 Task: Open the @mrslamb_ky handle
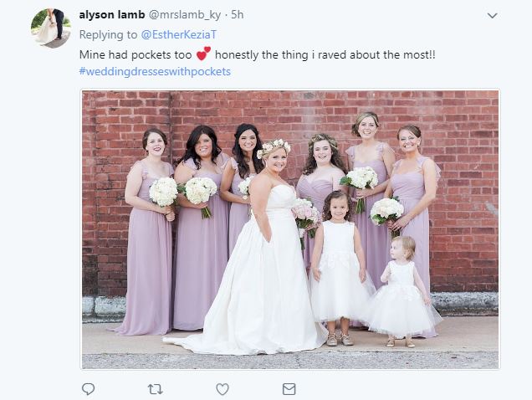point(185,15)
